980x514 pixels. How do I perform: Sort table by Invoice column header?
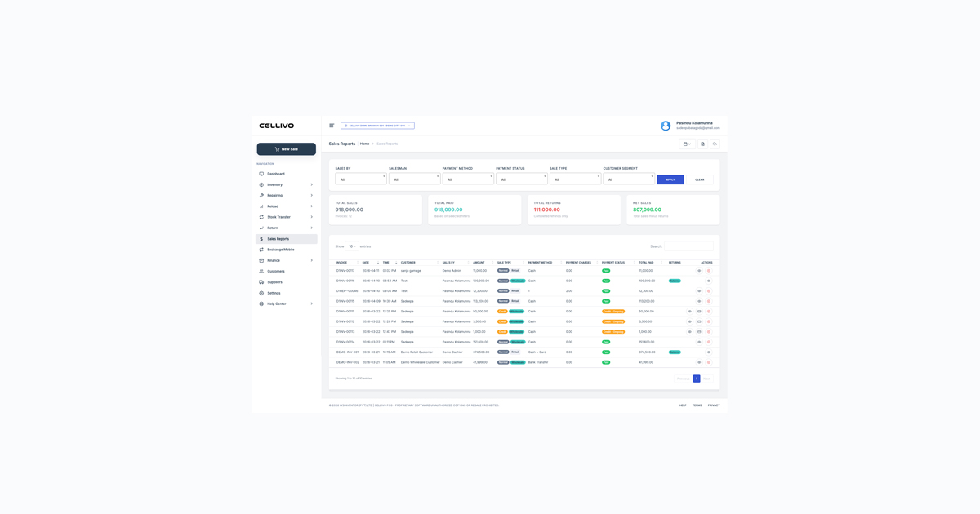pos(347,263)
